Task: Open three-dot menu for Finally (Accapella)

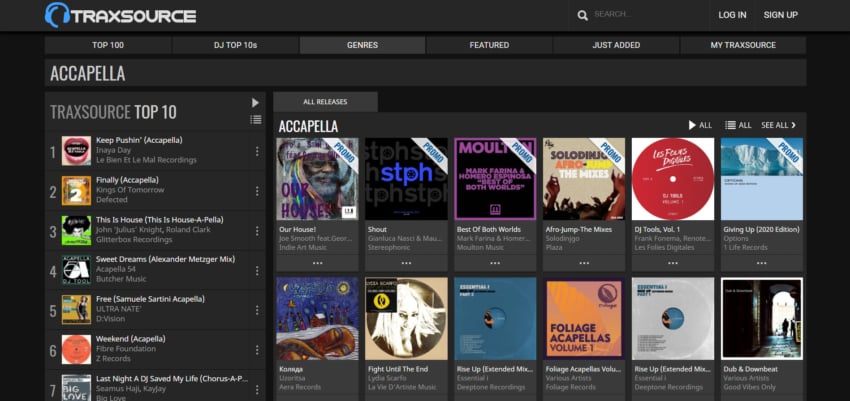Action: (257, 190)
